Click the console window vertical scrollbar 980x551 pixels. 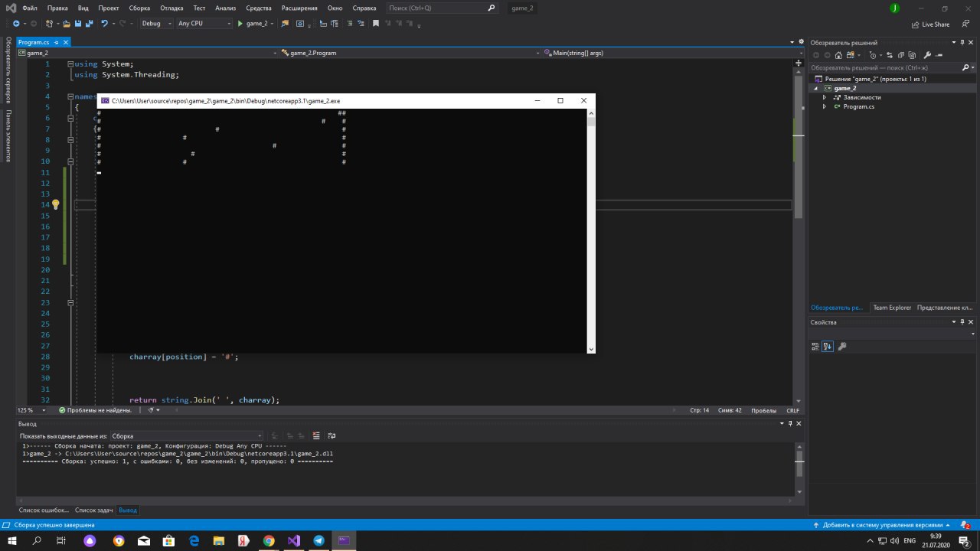[590, 230]
